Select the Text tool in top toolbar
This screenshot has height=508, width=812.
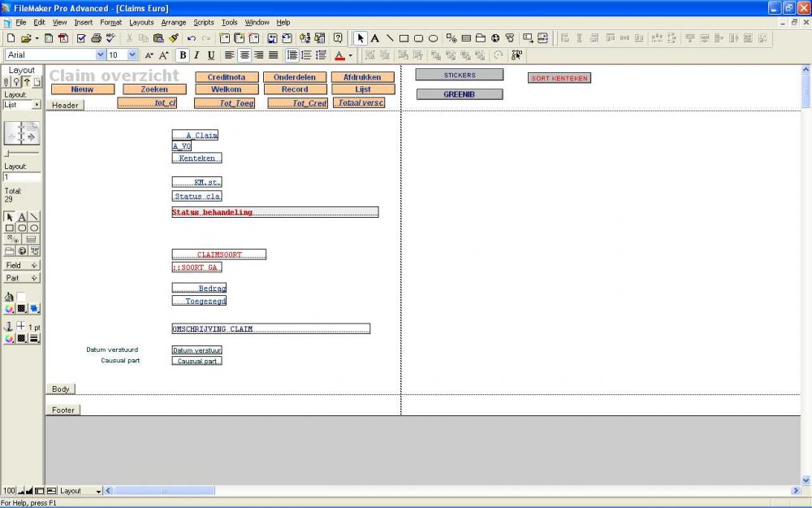(x=375, y=38)
